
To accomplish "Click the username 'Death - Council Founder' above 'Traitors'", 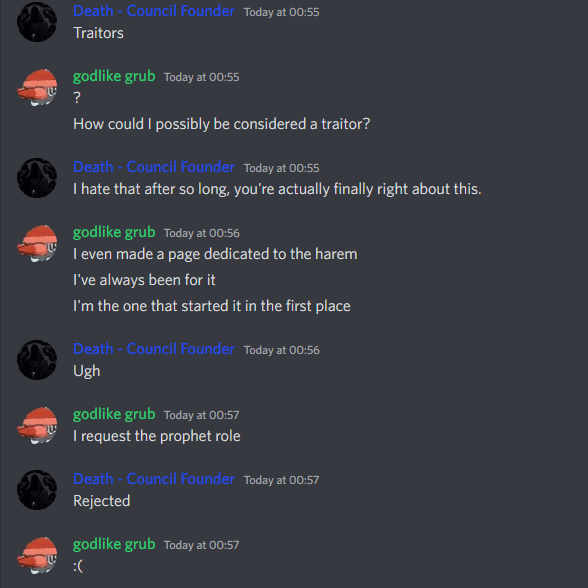I will (x=154, y=11).
